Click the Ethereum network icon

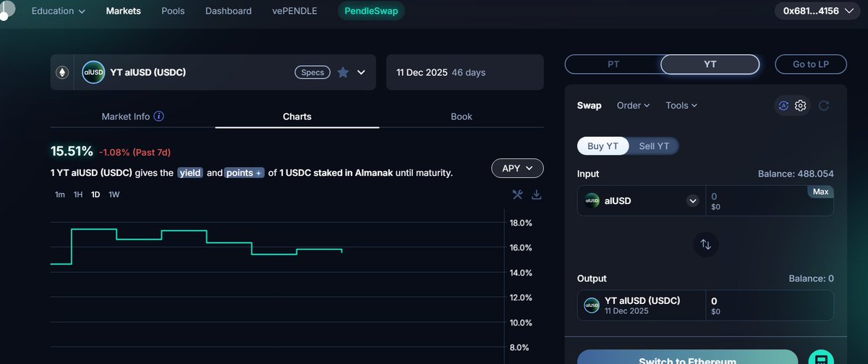(62, 72)
